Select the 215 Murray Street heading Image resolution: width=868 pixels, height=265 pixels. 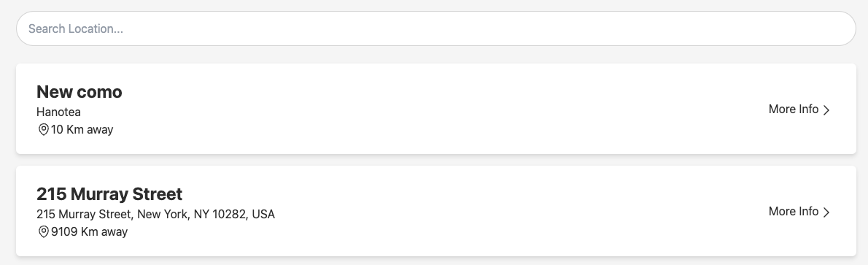pyautogui.click(x=109, y=193)
